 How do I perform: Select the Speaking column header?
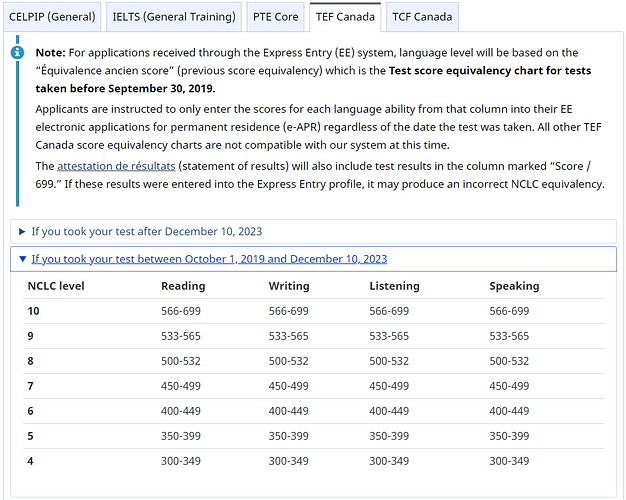click(514, 286)
